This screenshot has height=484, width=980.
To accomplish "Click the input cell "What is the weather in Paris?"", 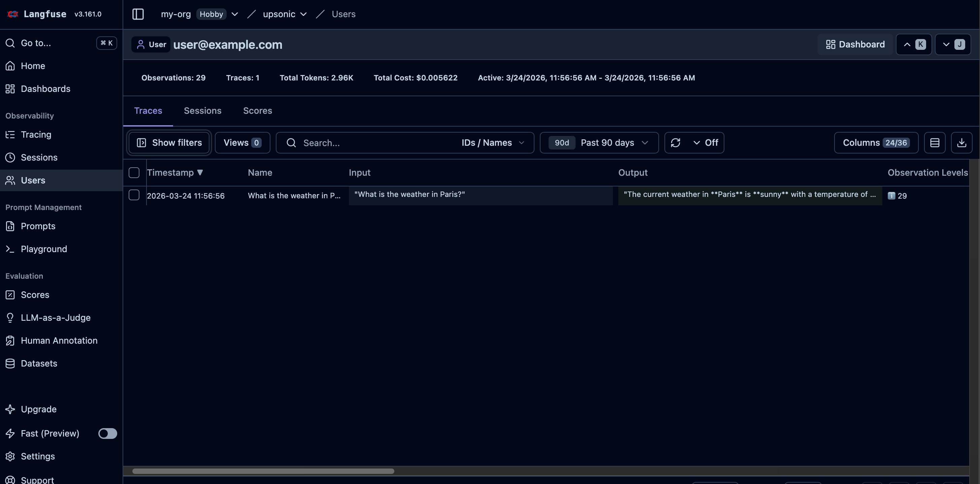I will click(x=481, y=196).
